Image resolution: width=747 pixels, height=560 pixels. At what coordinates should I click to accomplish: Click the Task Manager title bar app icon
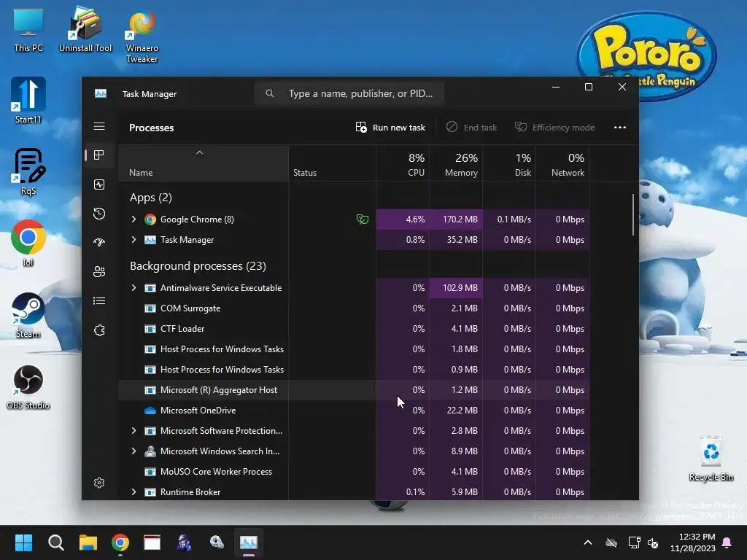(x=101, y=94)
